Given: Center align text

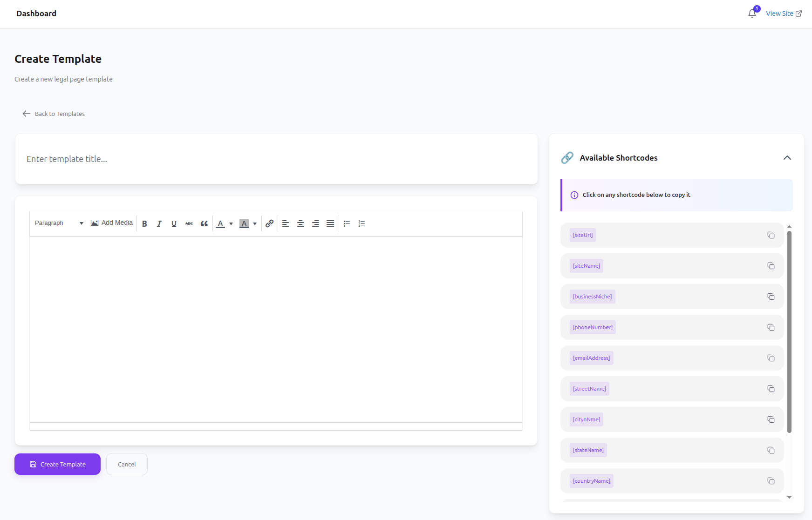Looking at the screenshot, I should [300, 223].
